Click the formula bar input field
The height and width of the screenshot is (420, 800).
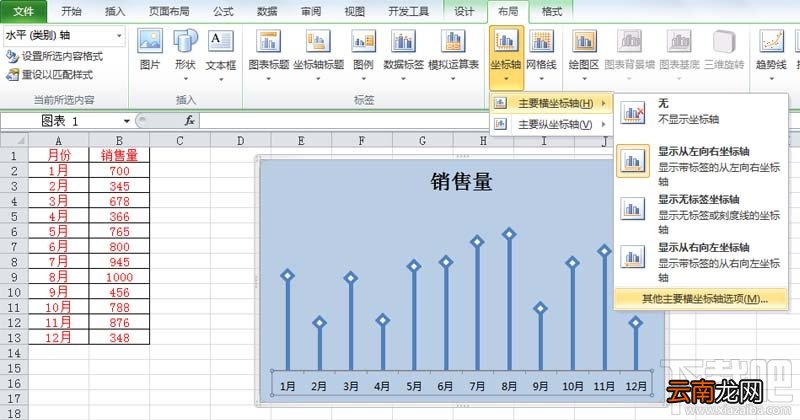pos(344,120)
